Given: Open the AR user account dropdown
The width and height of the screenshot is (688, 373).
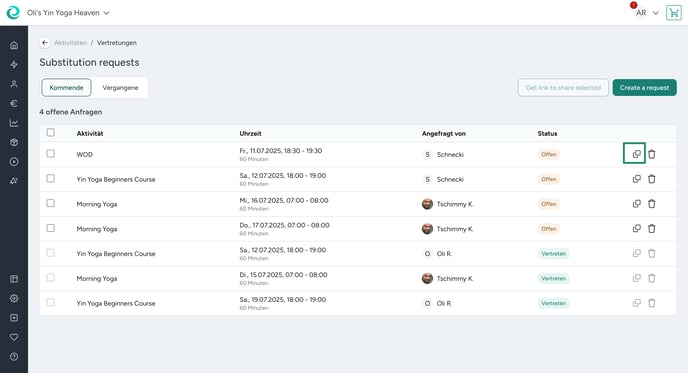Looking at the screenshot, I should coord(647,13).
